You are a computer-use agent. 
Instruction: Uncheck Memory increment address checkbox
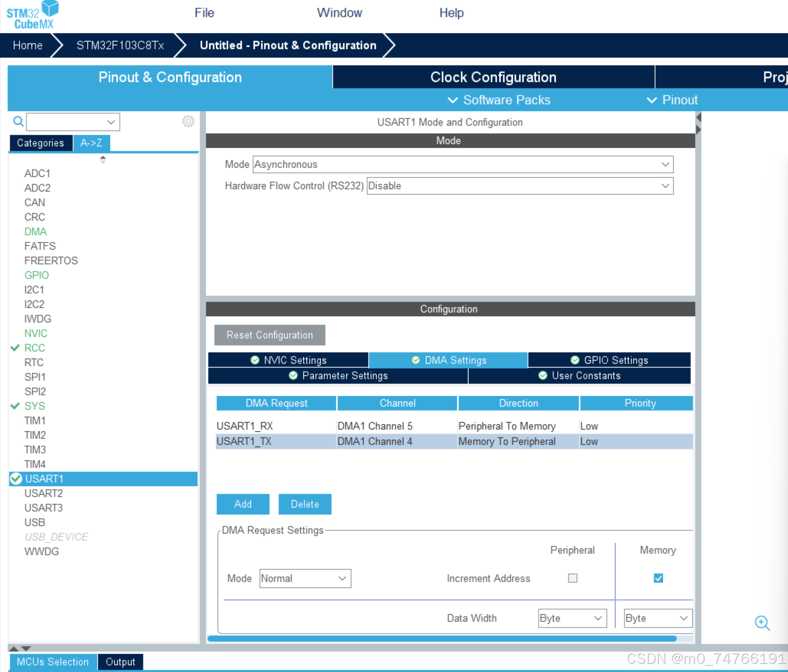click(x=658, y=578)
